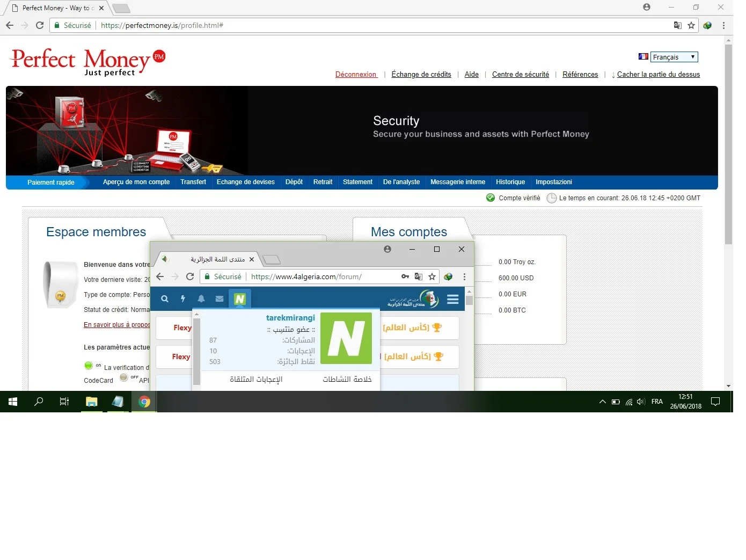
Task: Open the forum messages envelope icon
Action: point(220,299)
